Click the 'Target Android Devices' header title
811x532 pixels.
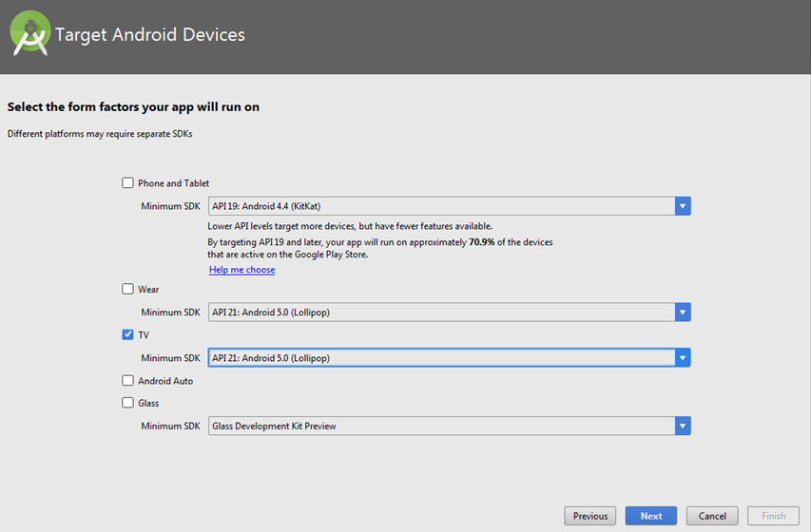(150, 35)
